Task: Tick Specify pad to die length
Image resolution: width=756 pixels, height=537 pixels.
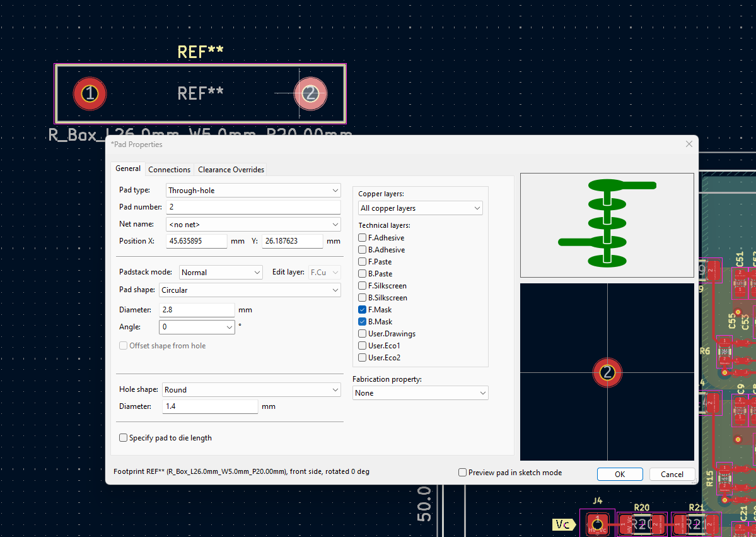Action: pyautogui.click(x=124, y=437)
